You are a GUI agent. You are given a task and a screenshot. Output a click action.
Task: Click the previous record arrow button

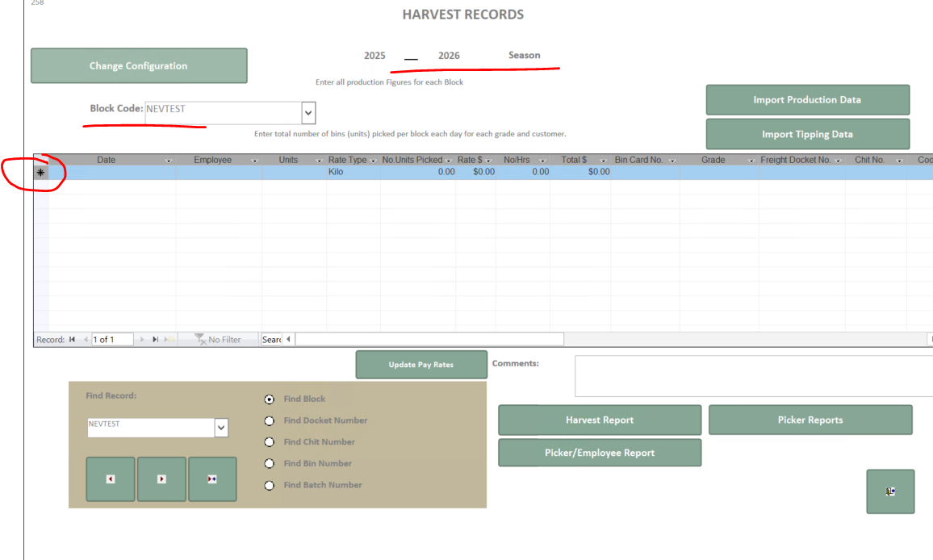pos(111,479)
